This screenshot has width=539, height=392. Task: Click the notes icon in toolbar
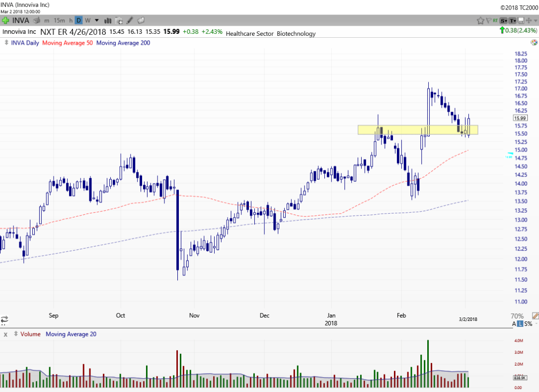pyautogui.click(x=141, y=20)
